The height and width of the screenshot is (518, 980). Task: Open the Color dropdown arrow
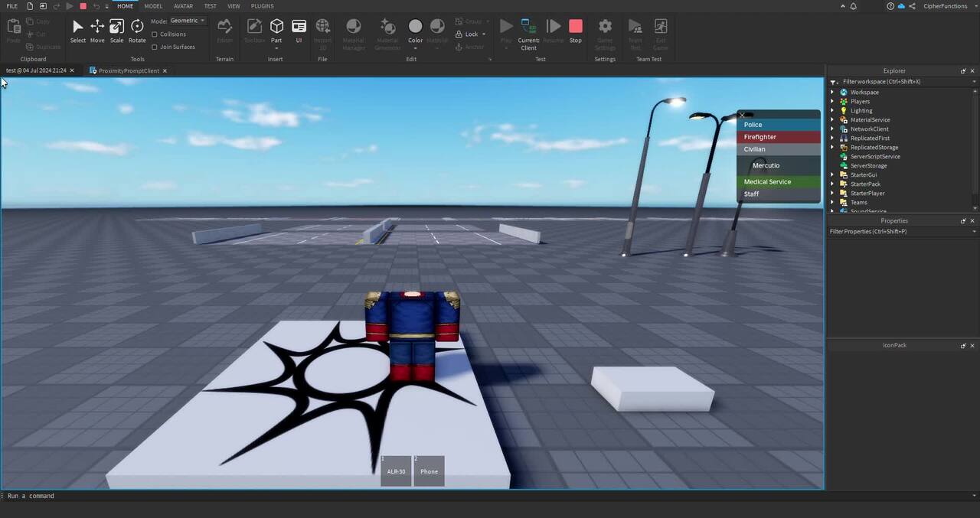(415, 47)
